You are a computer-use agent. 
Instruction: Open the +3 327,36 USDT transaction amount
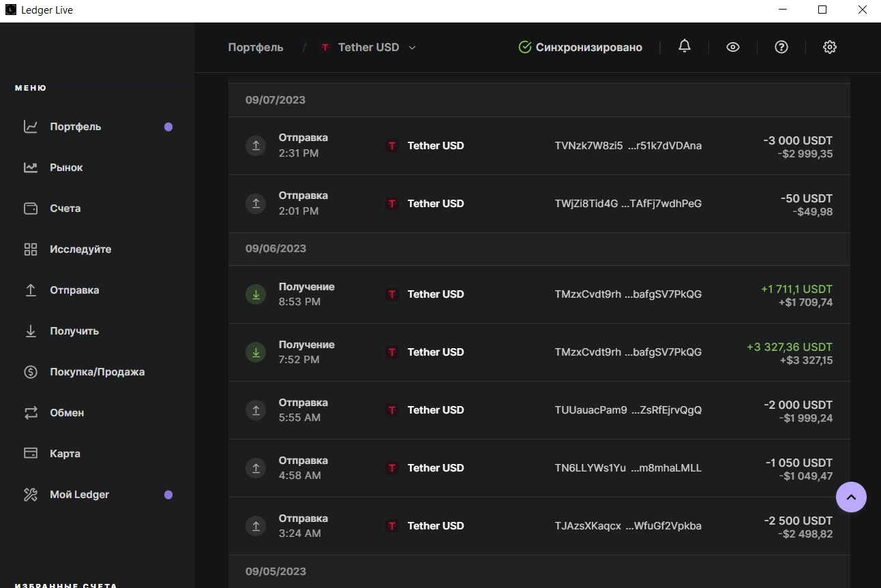(x=790, y=347)
